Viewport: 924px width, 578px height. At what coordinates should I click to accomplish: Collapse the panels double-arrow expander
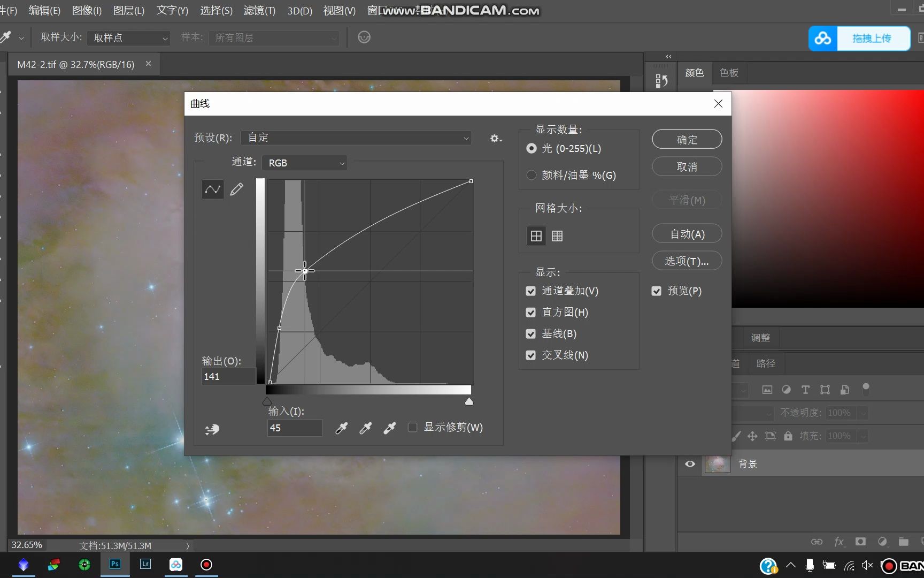coord(668,56)
